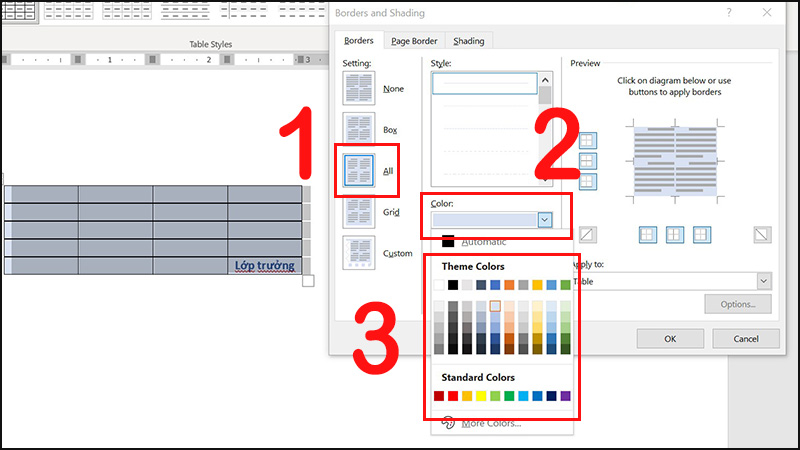The height and width of the screenshot is (450, 800).
Task: Choose the Custom border setting icon
Action: click(x=359, y=252)
